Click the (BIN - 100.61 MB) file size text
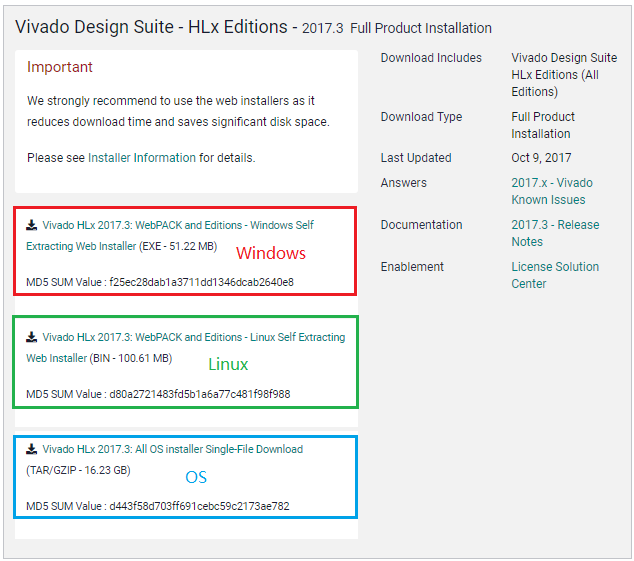Viewport: 634px width, 561px height. 131,358
